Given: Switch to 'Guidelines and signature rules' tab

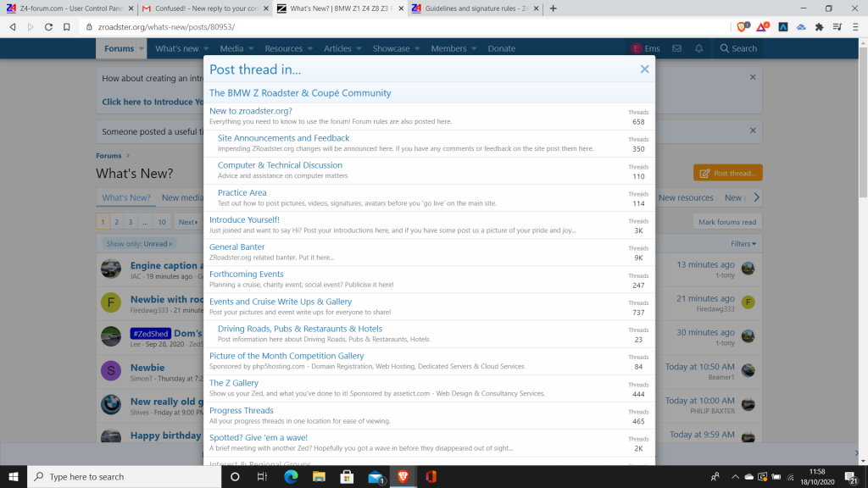Looking at the screenshot, I should click(x=475, y=8).
